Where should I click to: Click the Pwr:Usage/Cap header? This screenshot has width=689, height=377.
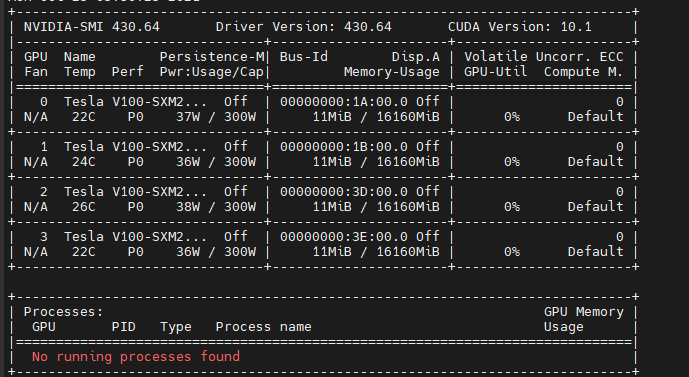coord(211,72)
